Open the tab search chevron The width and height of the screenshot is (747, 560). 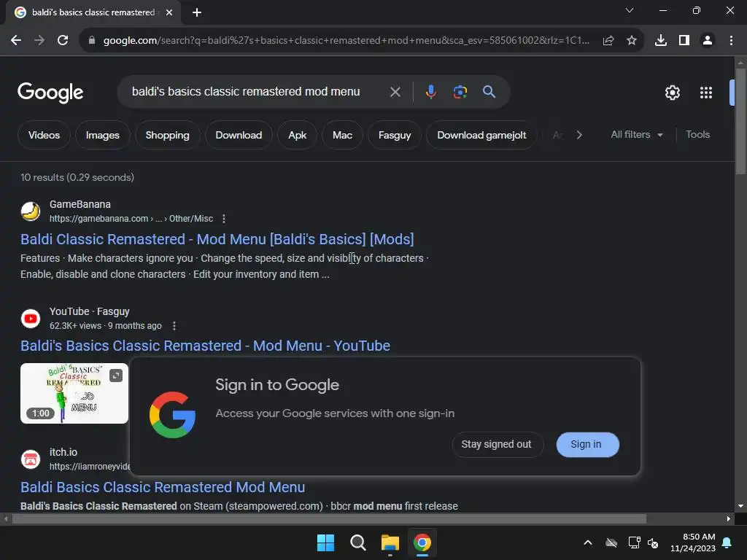click(x=630, y=10)
